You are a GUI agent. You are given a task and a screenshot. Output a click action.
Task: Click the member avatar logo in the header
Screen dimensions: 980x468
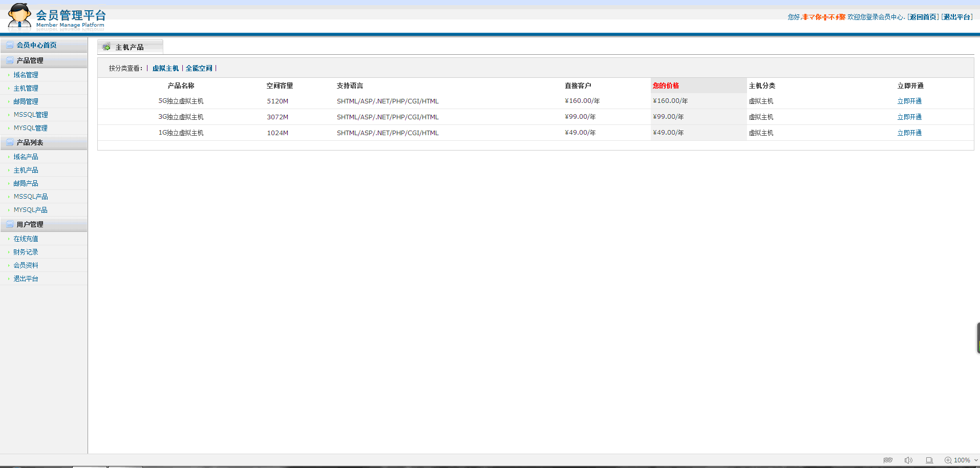(x=19, y=15)
